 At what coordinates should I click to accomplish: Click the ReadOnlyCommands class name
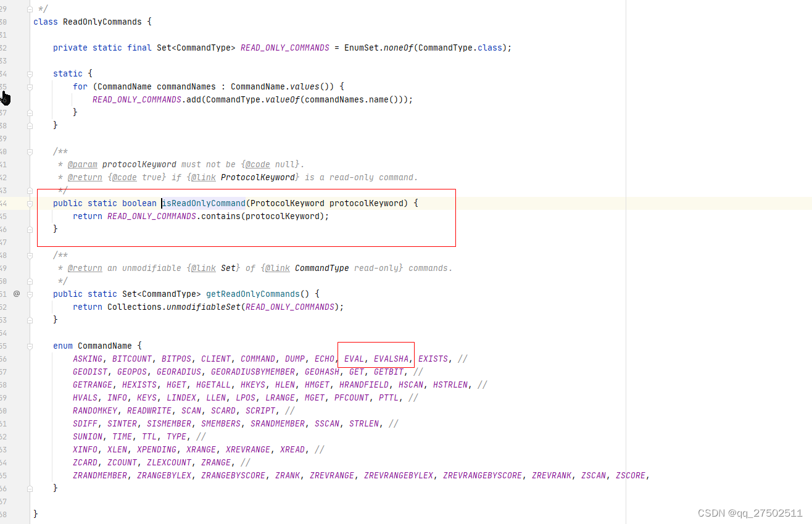point(102,22)
